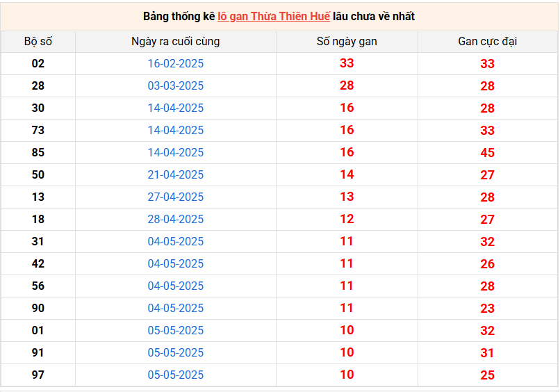Image resolution: width=560 pixels, height=392 pixels.
Task: Select date 14-04-2025 in row 30
Action: tap(175, 108)
